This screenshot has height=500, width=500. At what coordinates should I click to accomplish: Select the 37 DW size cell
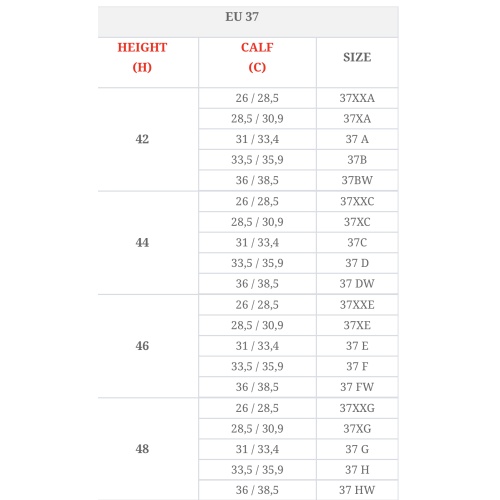coord(357,284)
